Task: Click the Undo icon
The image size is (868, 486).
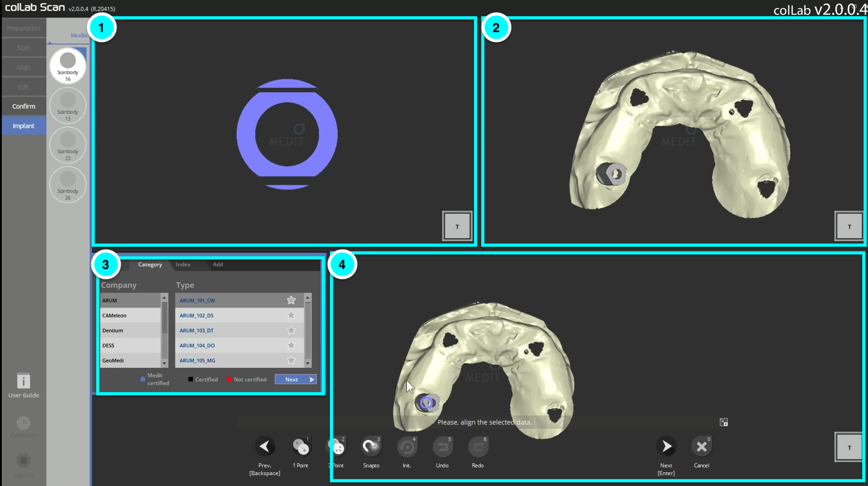Action: (442, 447)
